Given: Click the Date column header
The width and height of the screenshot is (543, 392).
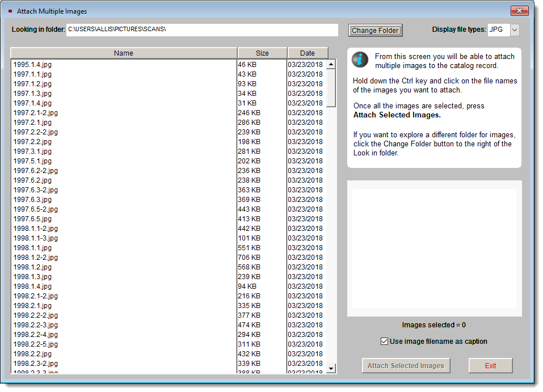Looking at the screenshot, I should point(308,52).
